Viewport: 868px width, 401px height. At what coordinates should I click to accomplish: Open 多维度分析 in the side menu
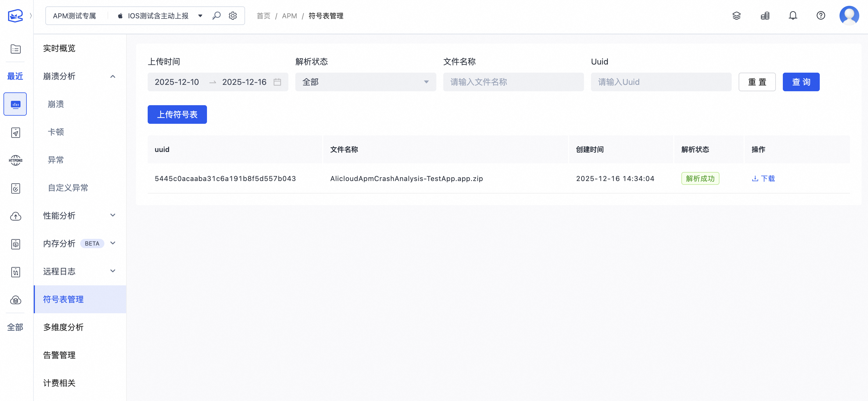coord(63,327)
